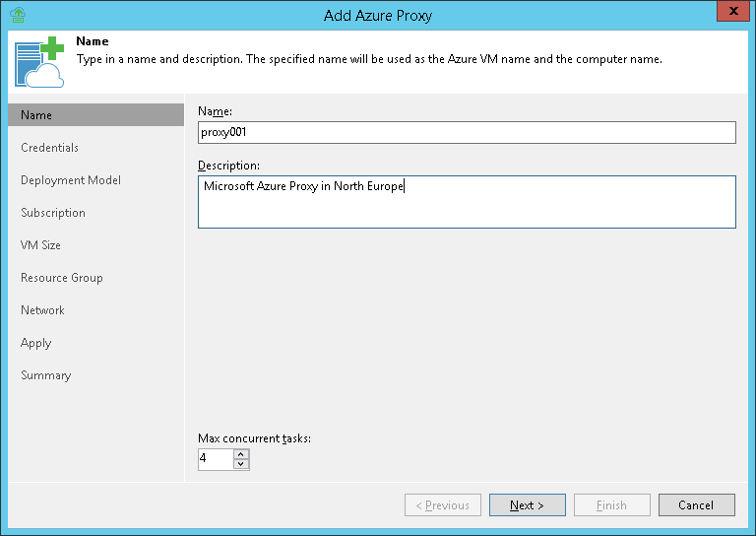756x536 pixels.
Task: Click the Max concurrent tasks value field
Action: [216, 459]
